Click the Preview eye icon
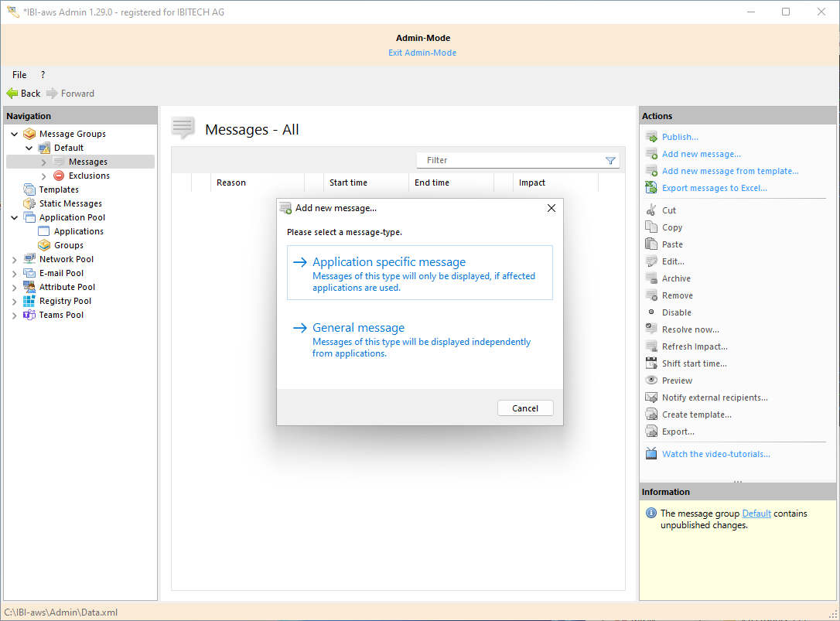The image size is (840, 621). [x=651, y=380]
